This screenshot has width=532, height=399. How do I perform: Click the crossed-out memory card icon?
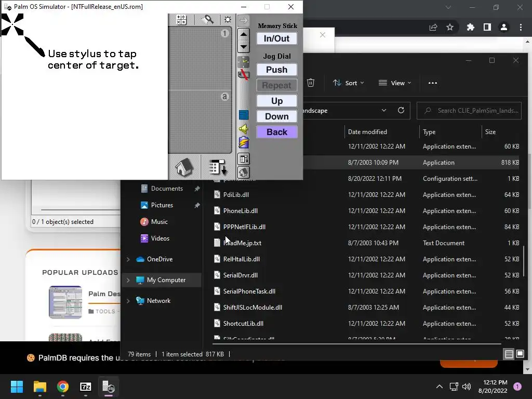pos(243,74)
